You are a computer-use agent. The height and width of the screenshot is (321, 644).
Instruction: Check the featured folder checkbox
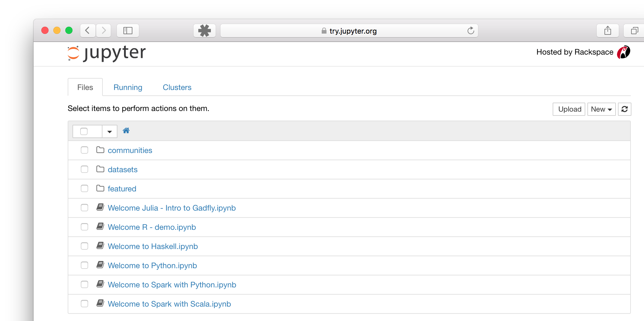[x=84, y=188]
